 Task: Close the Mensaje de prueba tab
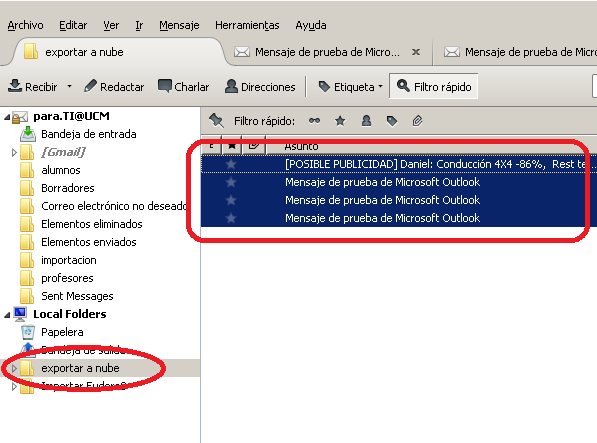416,52
